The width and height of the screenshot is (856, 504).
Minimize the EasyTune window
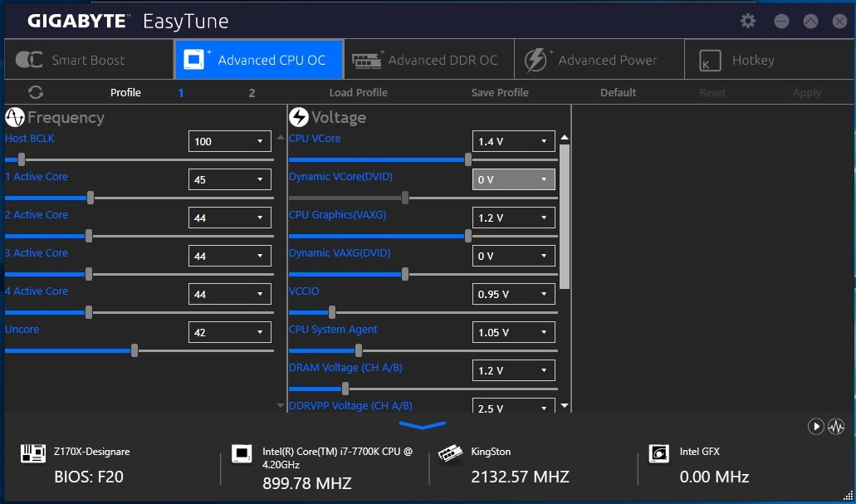point(782,22)
